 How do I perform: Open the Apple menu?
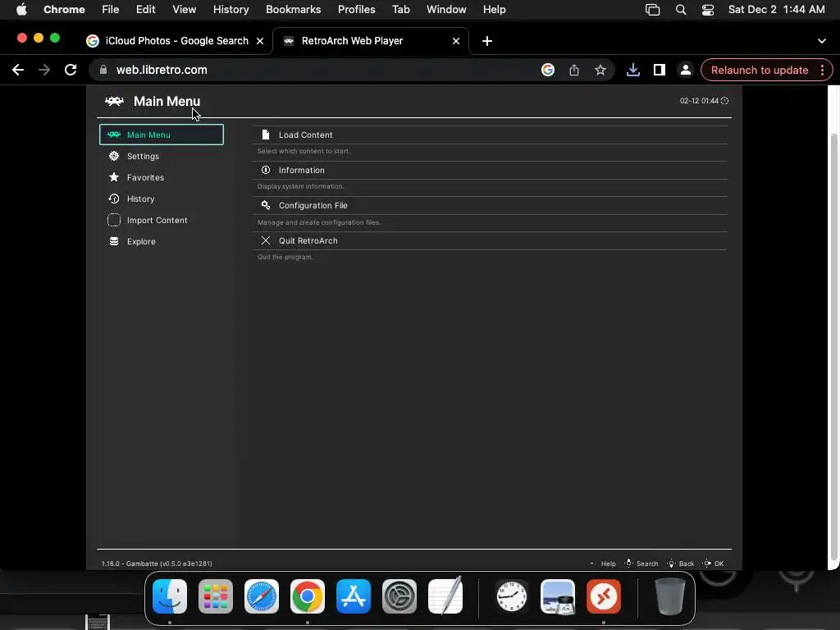(x=21, y=9)
